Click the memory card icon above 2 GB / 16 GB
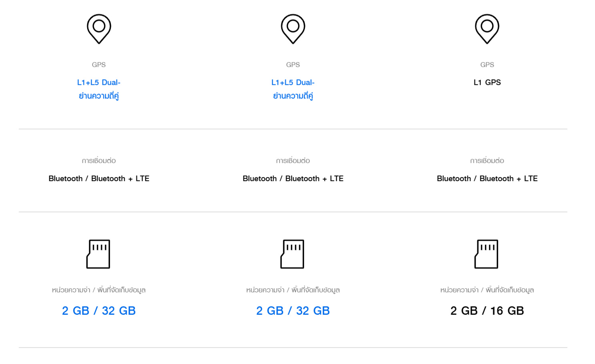This screenshot has width=595, height=364. coord(487,254)
